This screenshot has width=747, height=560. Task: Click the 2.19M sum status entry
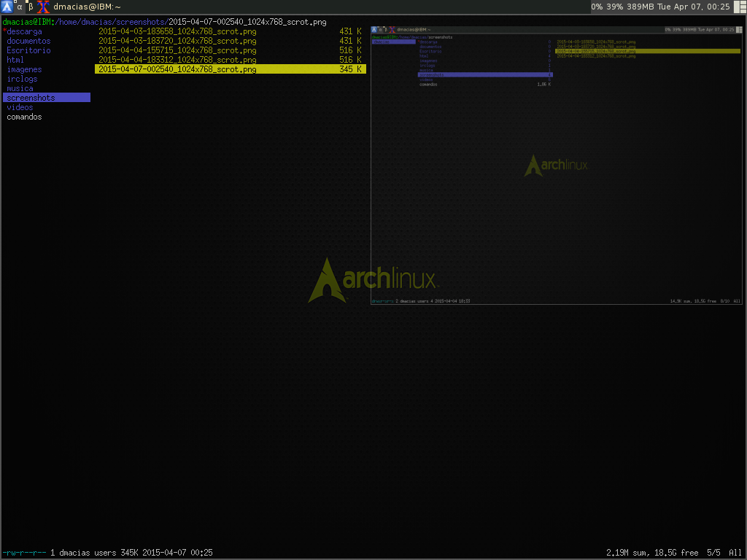point(628,553)
